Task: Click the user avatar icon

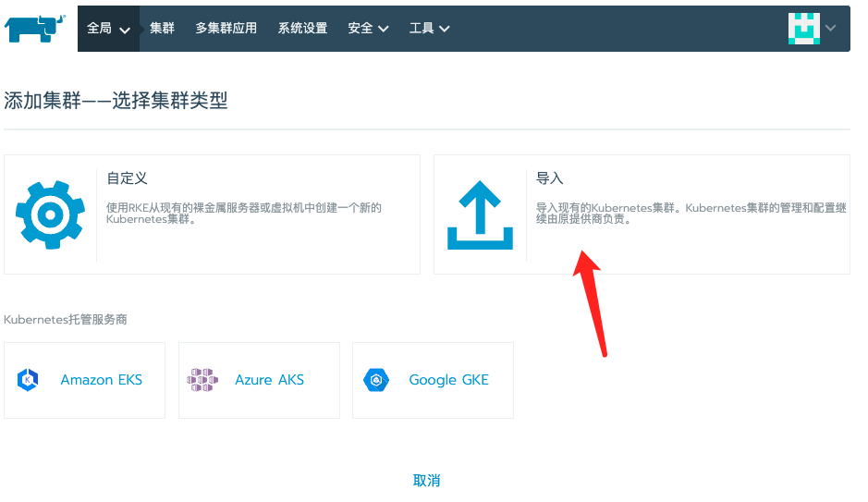Action: 803,28
